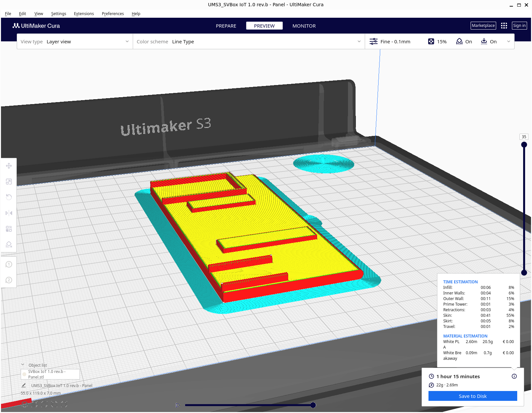The image size is (532, 413).
Task: Click the print profile sliders icon
Action: (373, 42)
